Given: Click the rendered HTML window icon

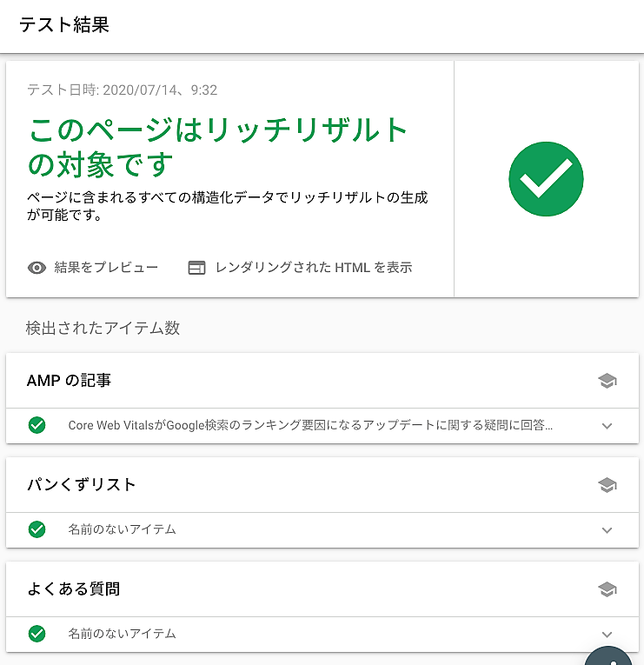Looking at the screenshot, I should pos(196,268).
